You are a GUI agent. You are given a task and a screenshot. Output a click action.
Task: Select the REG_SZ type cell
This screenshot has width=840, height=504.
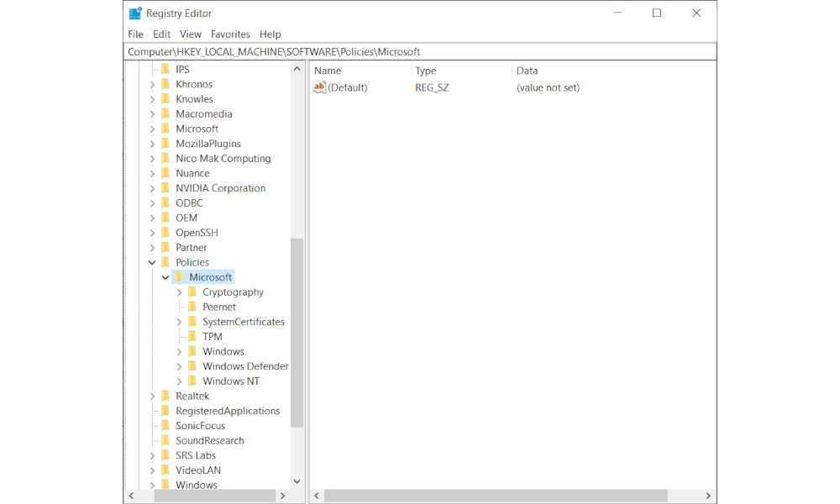432,88
